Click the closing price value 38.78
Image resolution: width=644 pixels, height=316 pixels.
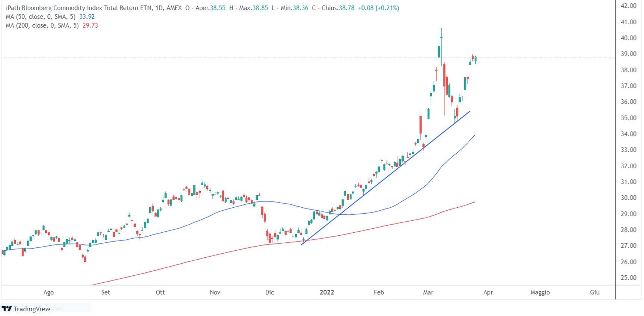347,8
